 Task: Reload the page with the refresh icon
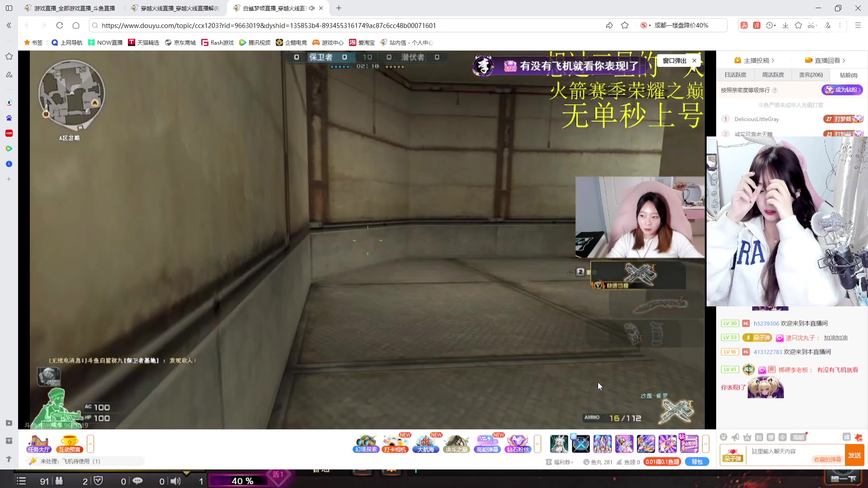tap(60, 25)
